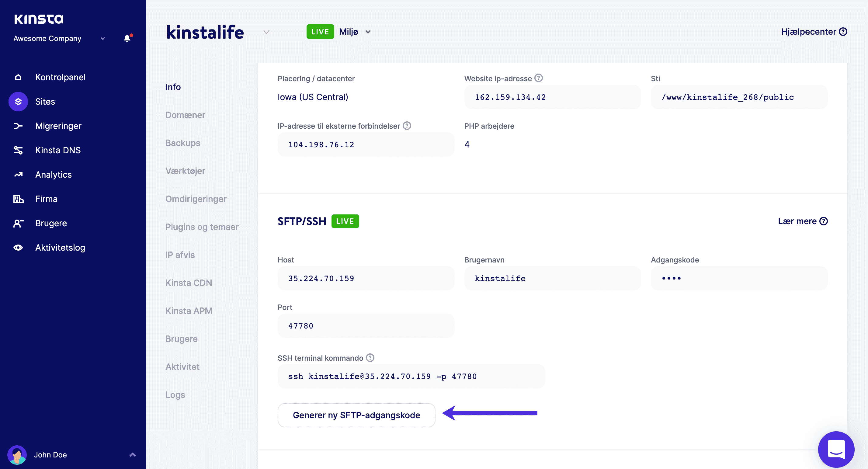Click the Port field 47780
868x469 pixels.
click(x=366, y=326)
